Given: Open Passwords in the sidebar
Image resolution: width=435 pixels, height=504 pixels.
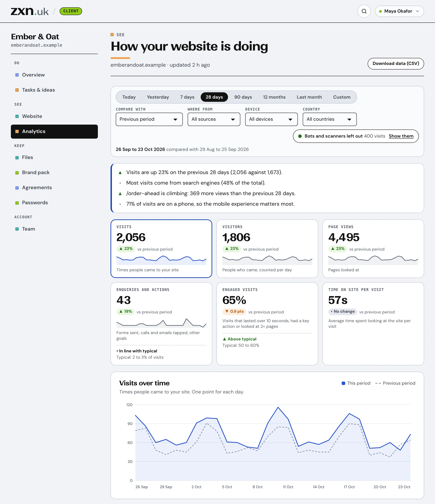Looking at the screenshot, I should (54, 203).
